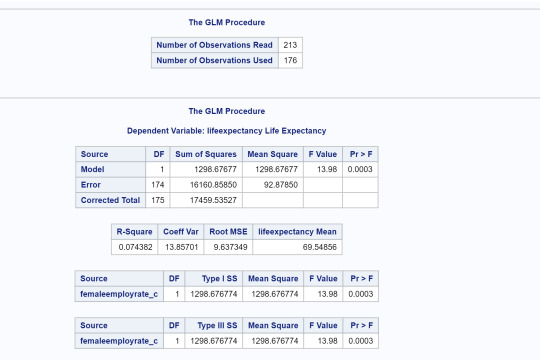Viewport: 540px width, 360px height.
Task: Select the Error mean square 92.87850
Action: point(281,185)
